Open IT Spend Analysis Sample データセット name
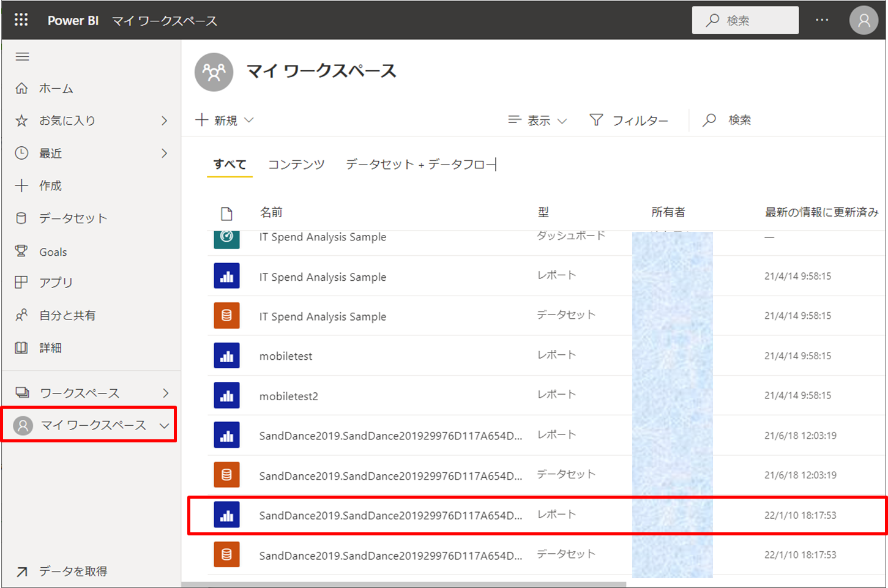888x588 pixels. pyautogui.click(x=323, y=317)
